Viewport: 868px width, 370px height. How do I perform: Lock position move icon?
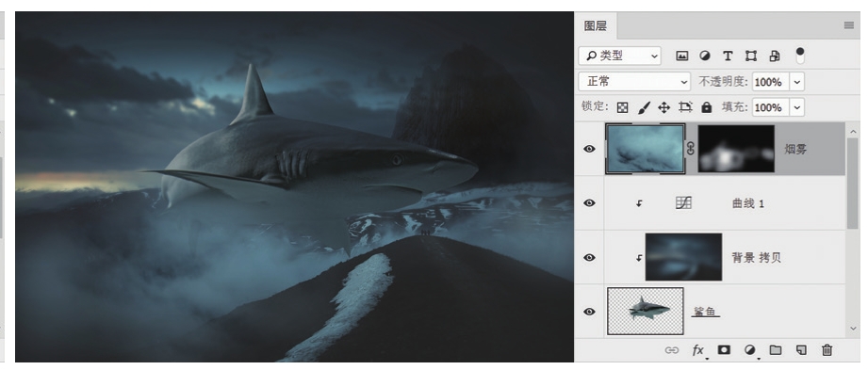point(663,108)
